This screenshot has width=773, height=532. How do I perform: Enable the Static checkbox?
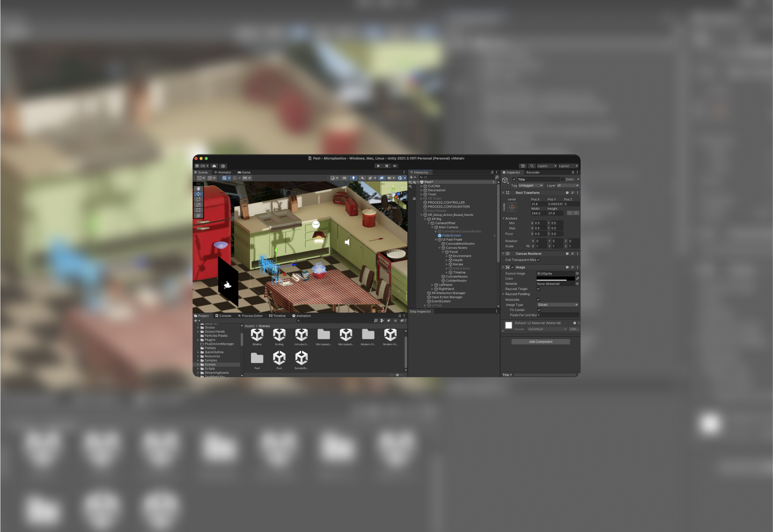pos(563,179)
